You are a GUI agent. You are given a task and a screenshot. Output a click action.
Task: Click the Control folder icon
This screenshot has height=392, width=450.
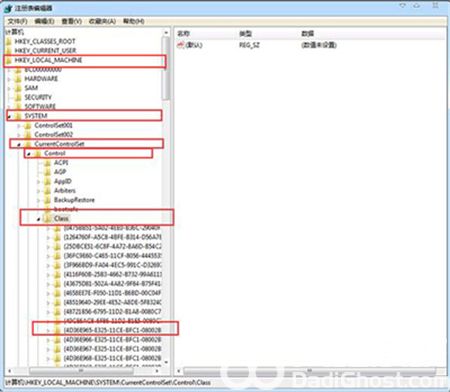tap(38, 153)
